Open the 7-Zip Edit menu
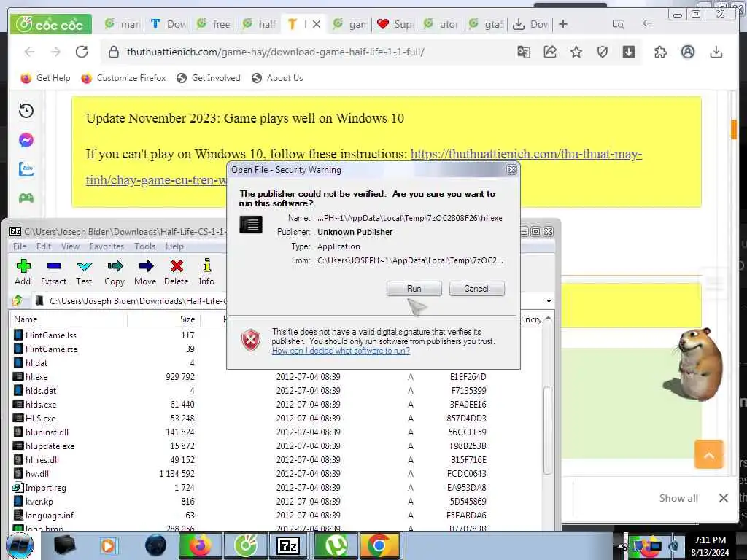 click(x=43, y=246)
